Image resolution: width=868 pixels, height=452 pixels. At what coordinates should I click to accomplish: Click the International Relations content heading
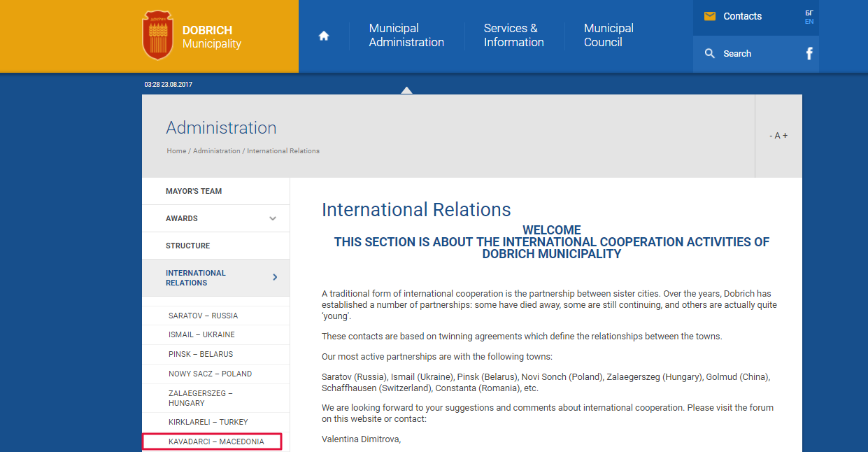(416, 210)
